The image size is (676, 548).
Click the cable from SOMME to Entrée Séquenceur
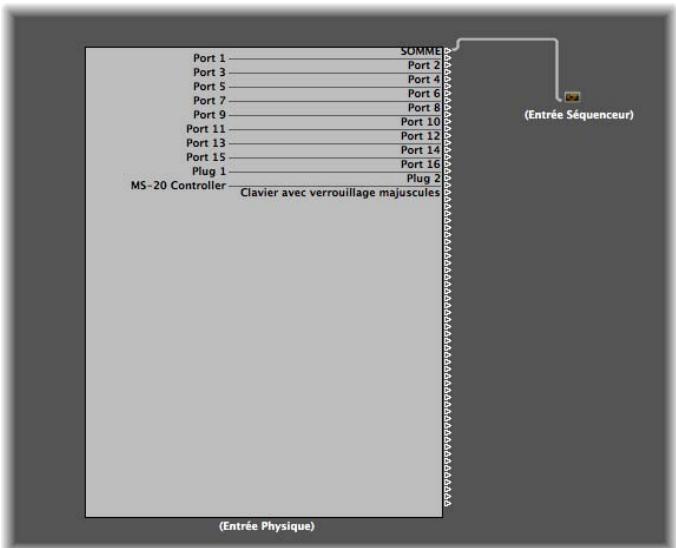click(x=508, y=40)
